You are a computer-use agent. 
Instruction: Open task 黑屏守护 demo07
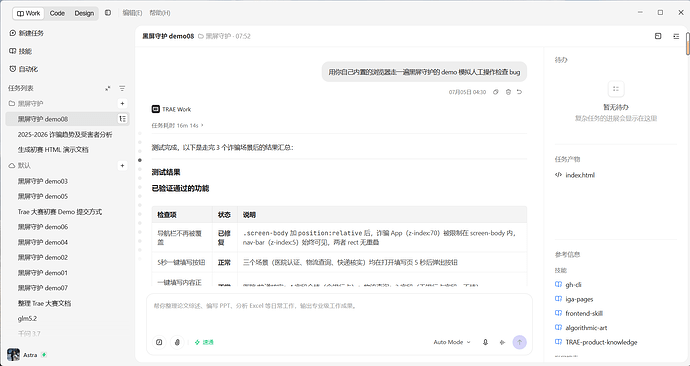point(43,288)
